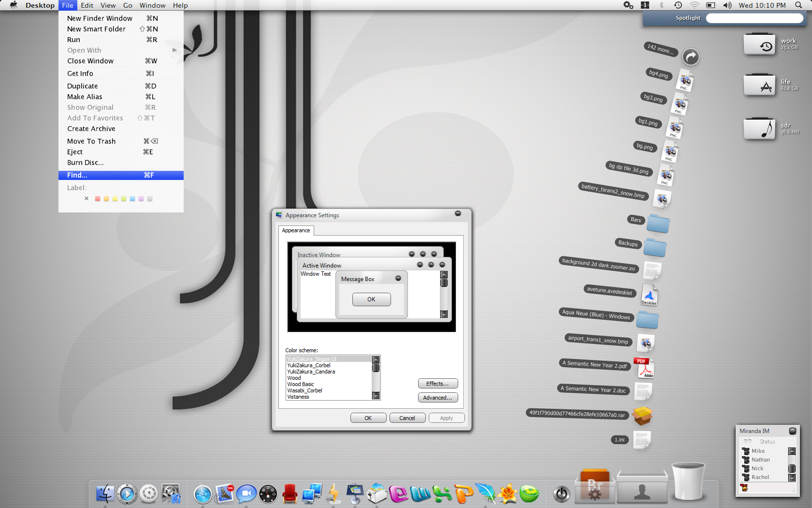Open the Trash can in dock
The width and height of the screenshot is (812, 508).
[689, 481]
